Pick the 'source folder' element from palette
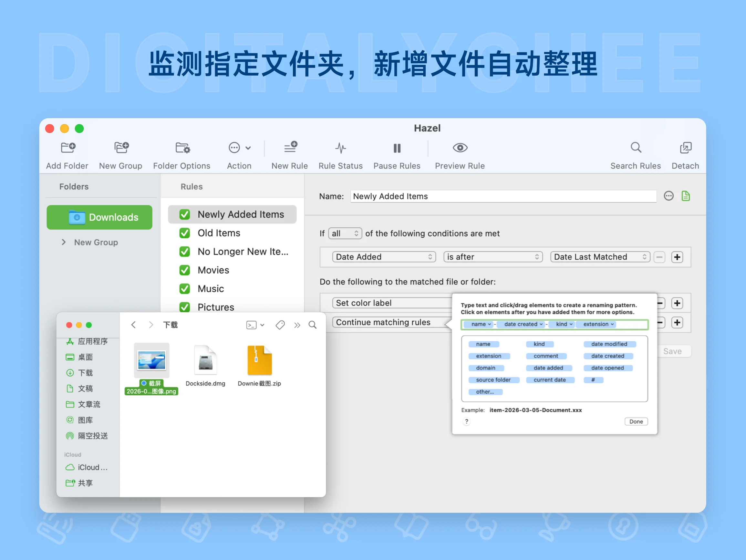This screenshot has width=746, height=560. pyautogui.click(x=493, y=380)
